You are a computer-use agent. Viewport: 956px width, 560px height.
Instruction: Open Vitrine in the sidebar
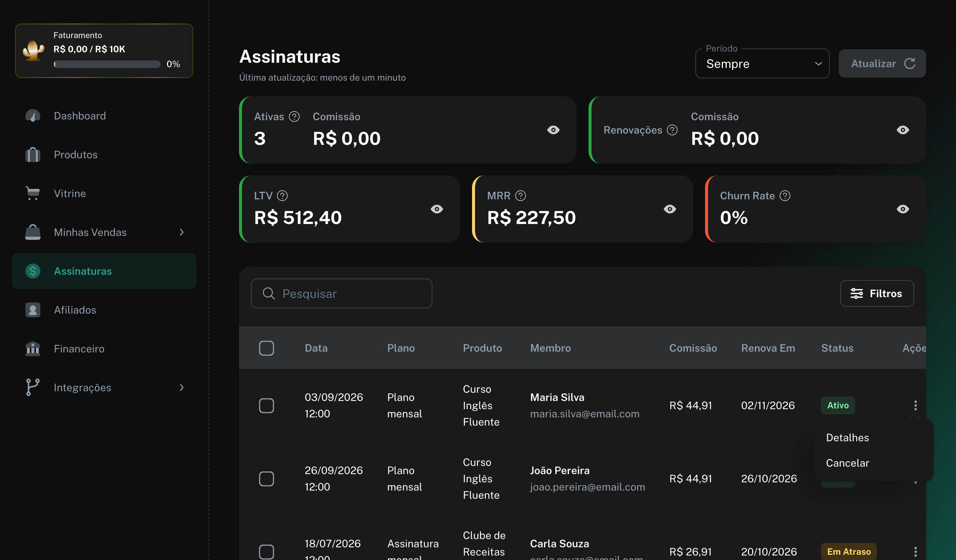[104, 193]
